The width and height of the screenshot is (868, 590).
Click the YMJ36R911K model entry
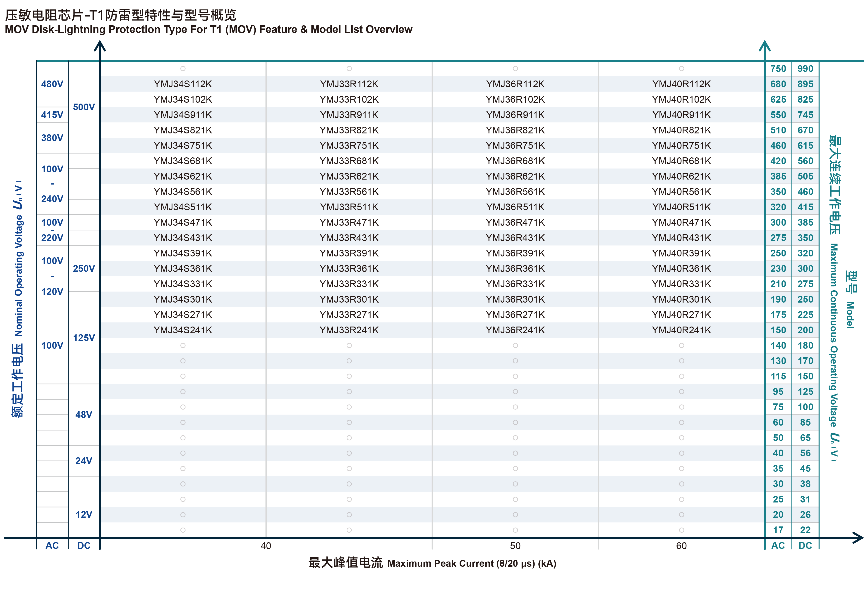click(515, 115)
